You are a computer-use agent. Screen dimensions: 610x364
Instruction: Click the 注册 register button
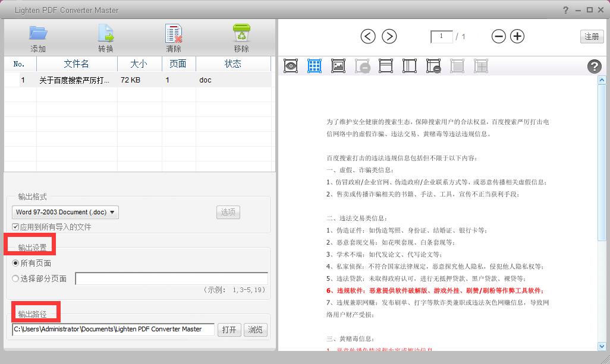click(592, 36)
